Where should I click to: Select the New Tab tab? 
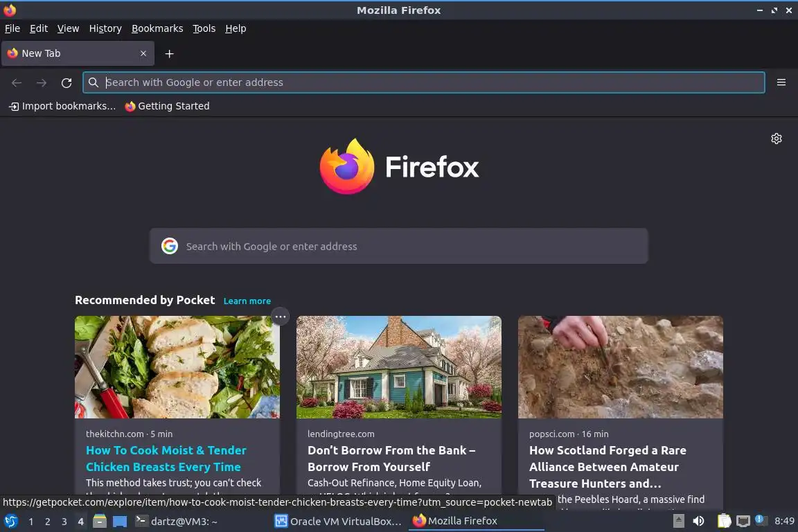pyautogui.click(x=78, y=53)
